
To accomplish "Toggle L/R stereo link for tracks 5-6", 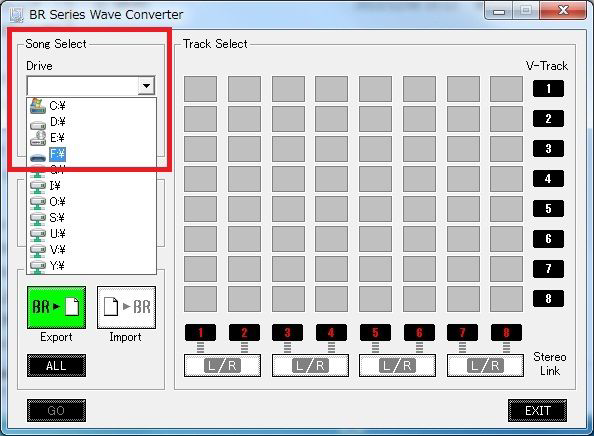I will (397, 366).
